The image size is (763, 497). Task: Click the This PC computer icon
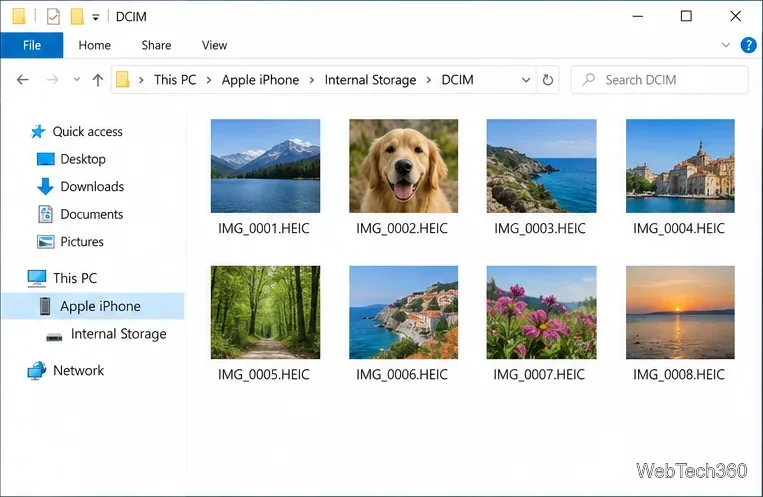click(x=37, y=278)
